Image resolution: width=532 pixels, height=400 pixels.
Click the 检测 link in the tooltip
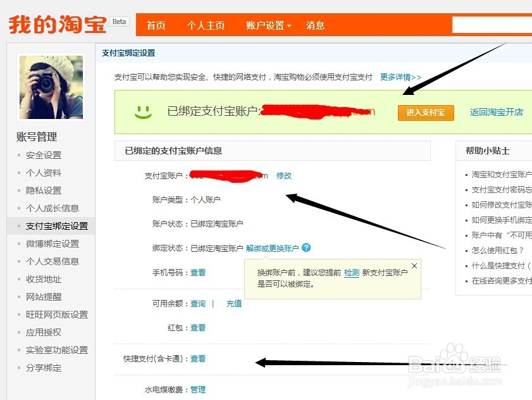tap(352, 273)
